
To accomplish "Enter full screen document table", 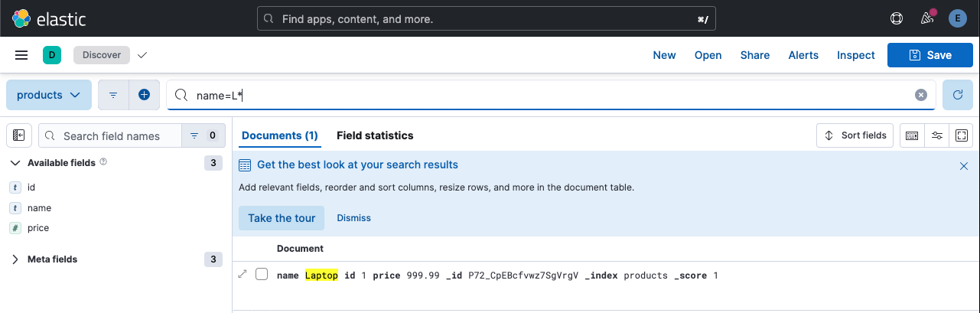I will point(962,135).
